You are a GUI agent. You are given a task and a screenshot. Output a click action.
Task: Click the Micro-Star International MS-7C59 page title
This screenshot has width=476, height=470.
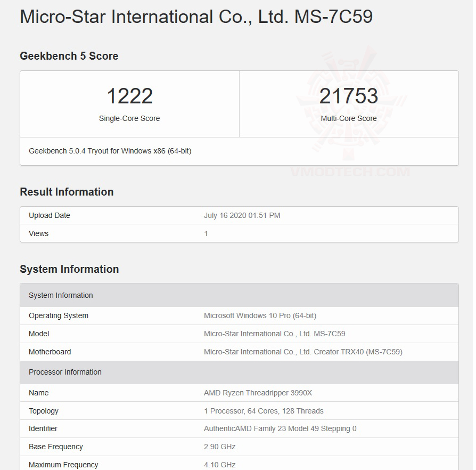[196, 17]
